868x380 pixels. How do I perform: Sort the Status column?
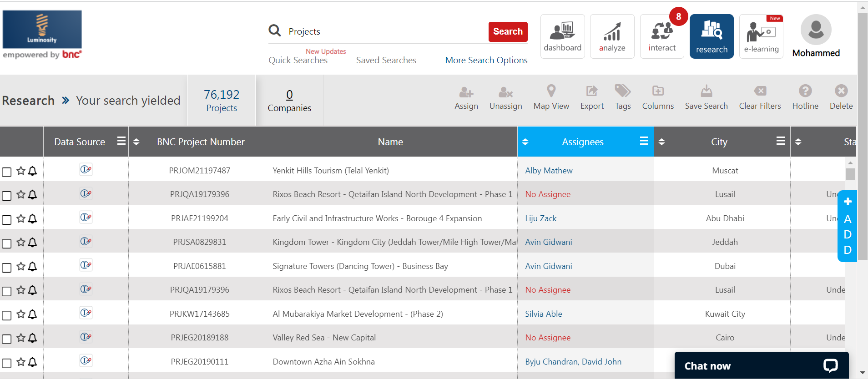[x=798, y=142]
